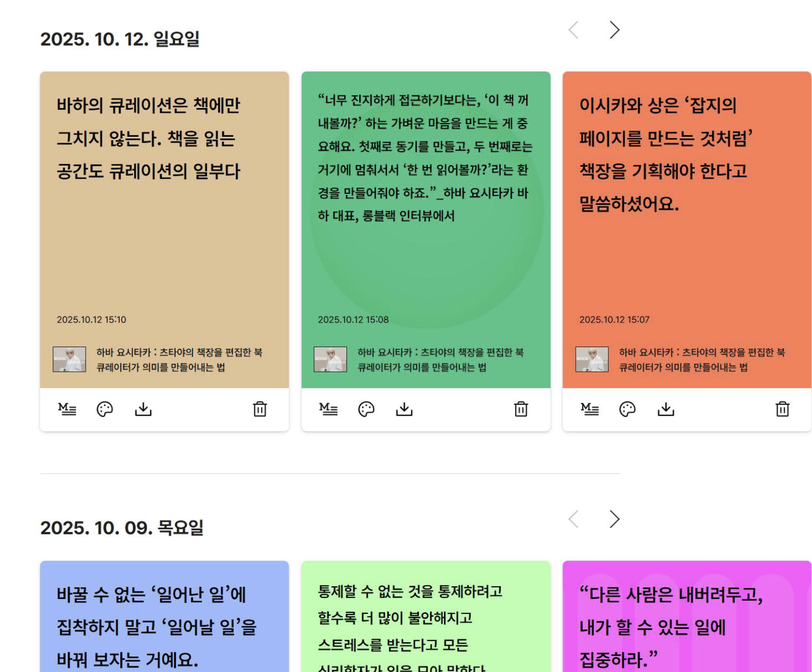This screenshot has height=672, width=812.
Task: Show previous cards for 2025. 10. 09.
Action: 574,519
